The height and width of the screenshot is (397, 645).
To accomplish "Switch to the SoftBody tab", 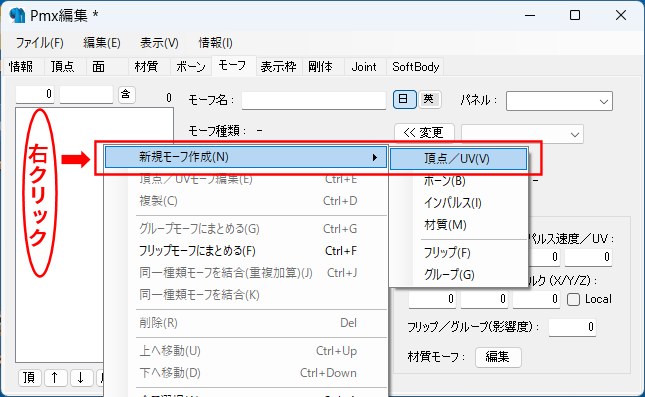I will coord(415,67).
